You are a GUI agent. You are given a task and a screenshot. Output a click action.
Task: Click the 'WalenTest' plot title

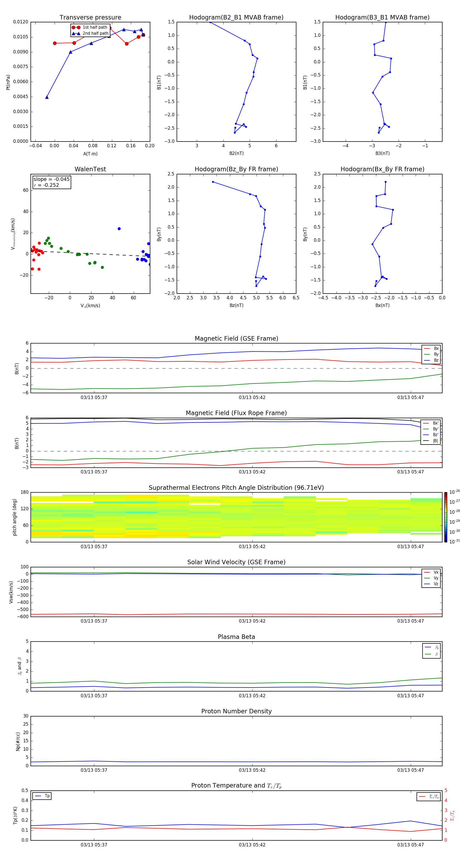90,169
